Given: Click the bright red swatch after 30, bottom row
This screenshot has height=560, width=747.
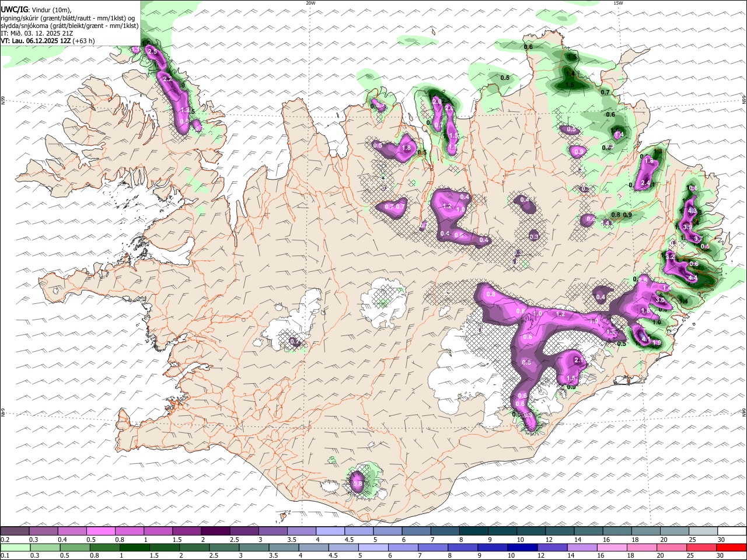Looking at the screenshot, I should tap(731, 547).
